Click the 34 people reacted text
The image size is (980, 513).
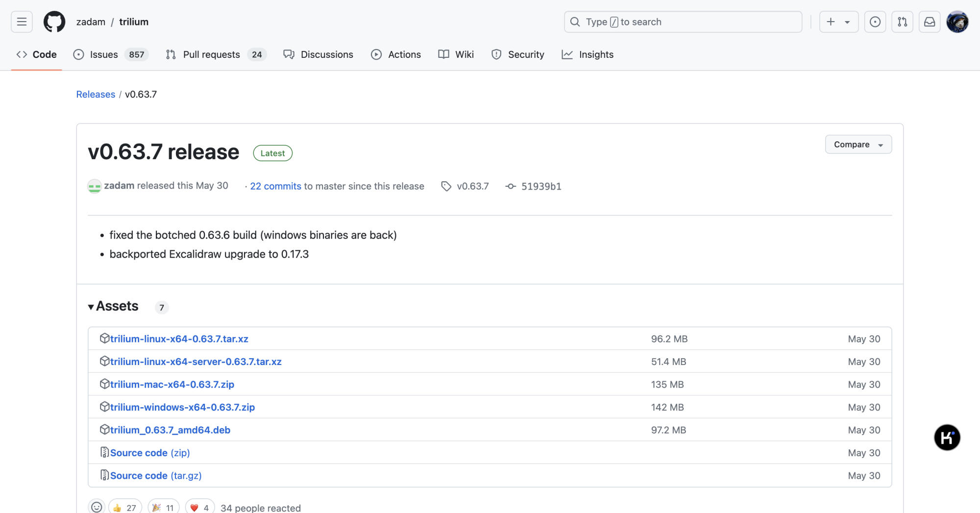(261, 508)
